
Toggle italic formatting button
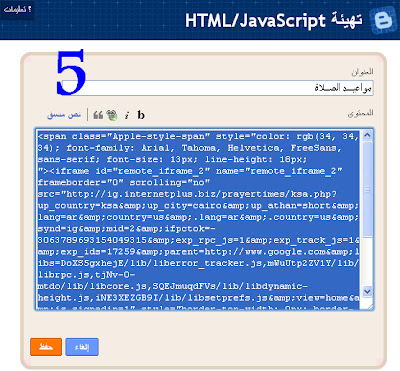point(126,115)
